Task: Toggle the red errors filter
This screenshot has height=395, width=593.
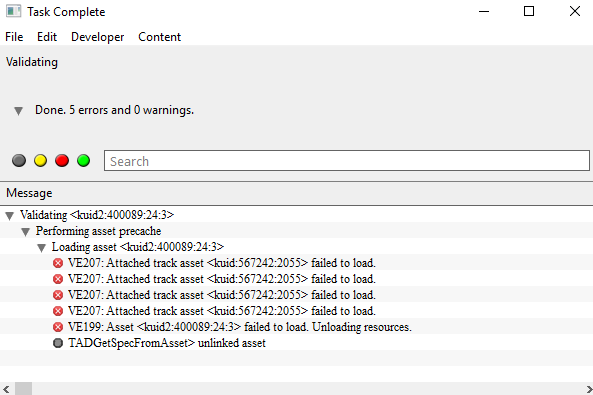Action: tap(62, 161)
